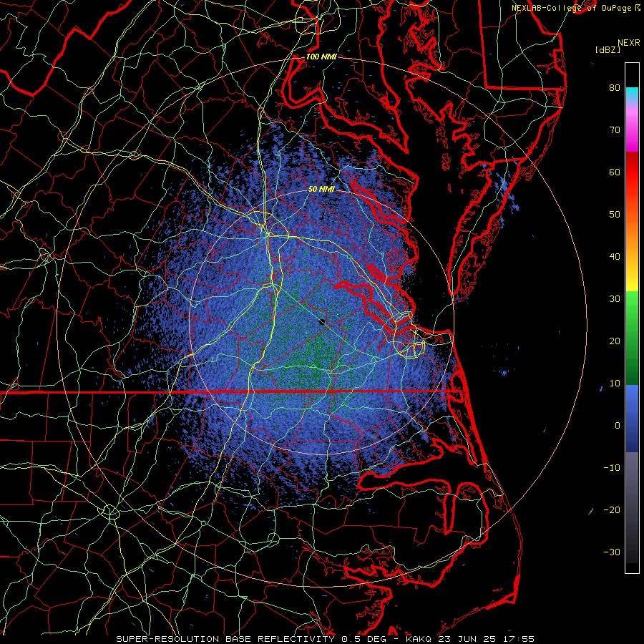This screenshot has width=644, height=644.
Task: Click the 70 value on the dBZ scale
Action: [x=615, y=130]
